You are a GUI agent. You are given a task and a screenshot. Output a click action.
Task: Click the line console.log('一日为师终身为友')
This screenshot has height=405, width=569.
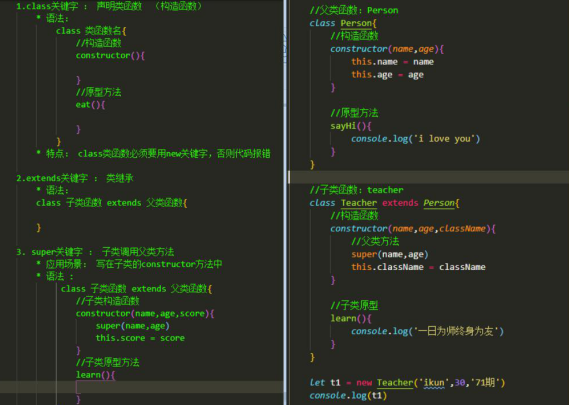tap(427, 331)
